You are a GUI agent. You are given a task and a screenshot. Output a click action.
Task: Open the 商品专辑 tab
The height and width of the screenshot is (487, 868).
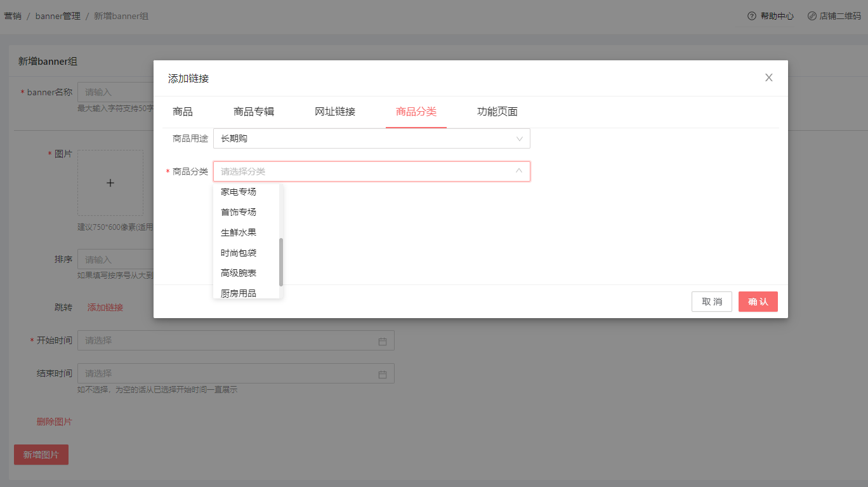(254, 112)
